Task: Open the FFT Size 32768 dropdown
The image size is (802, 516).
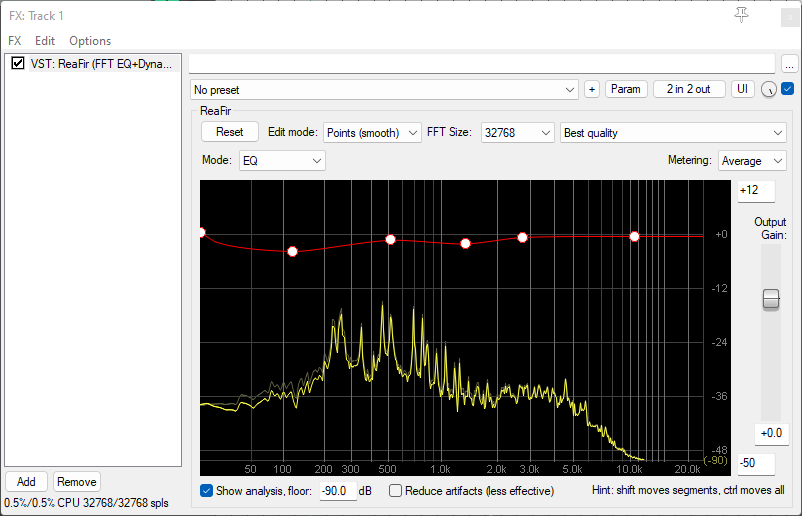Action: [517, 133]
